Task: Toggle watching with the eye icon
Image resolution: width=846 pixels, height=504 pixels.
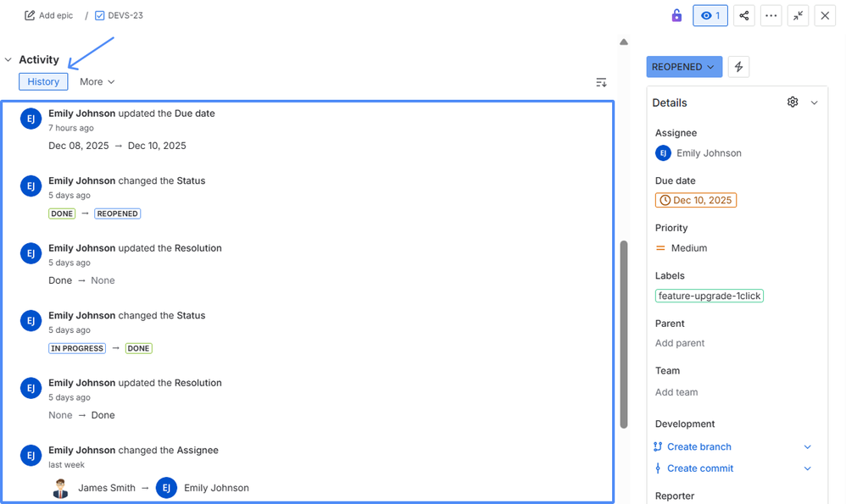Action: point(710,15)
